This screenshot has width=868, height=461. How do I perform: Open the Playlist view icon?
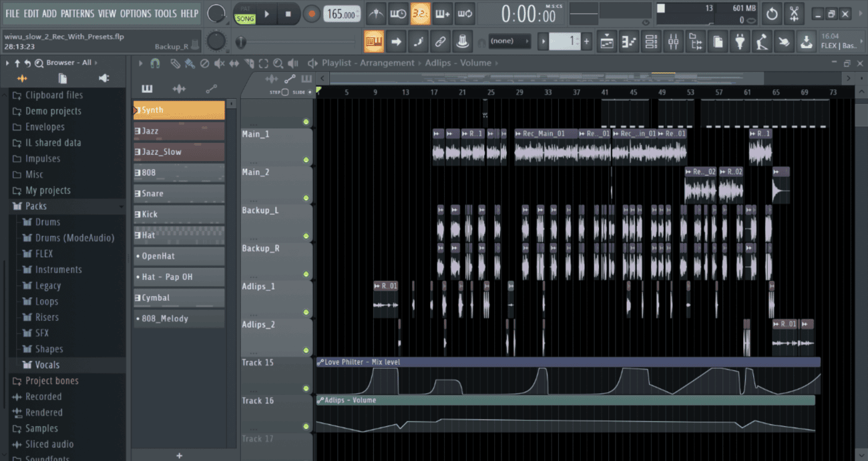[x=606, y=42]
